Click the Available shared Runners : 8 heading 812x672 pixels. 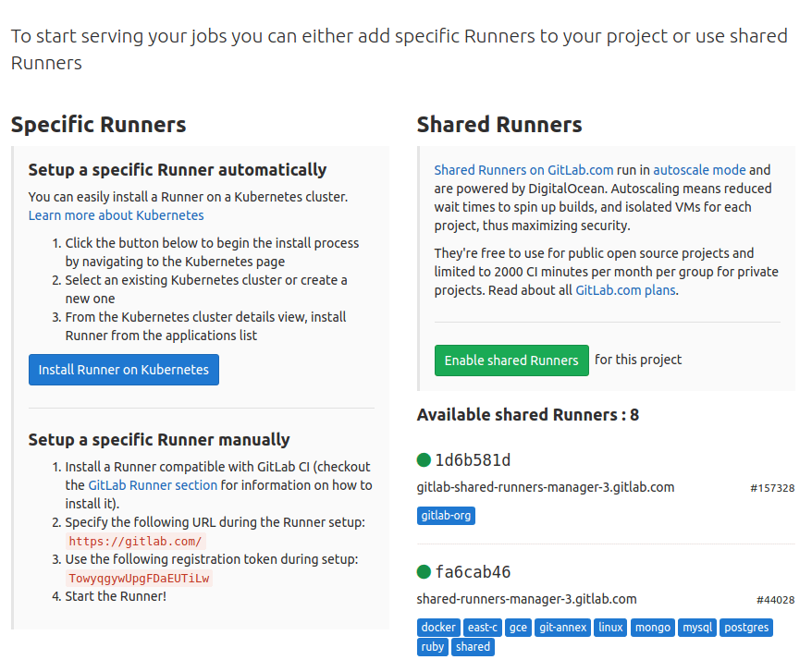[528, 415]
